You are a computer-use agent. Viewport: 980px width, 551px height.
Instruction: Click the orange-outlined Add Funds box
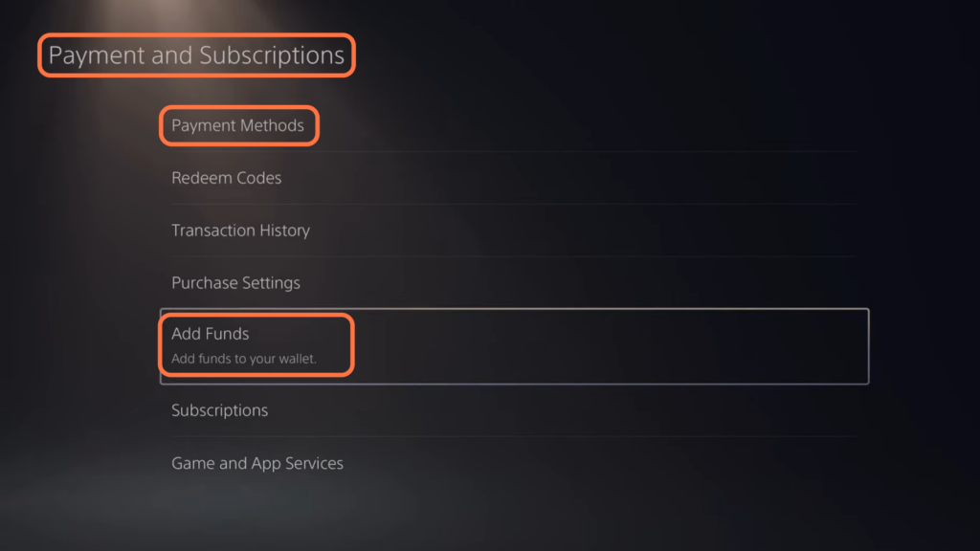click(x=256, y=344)
